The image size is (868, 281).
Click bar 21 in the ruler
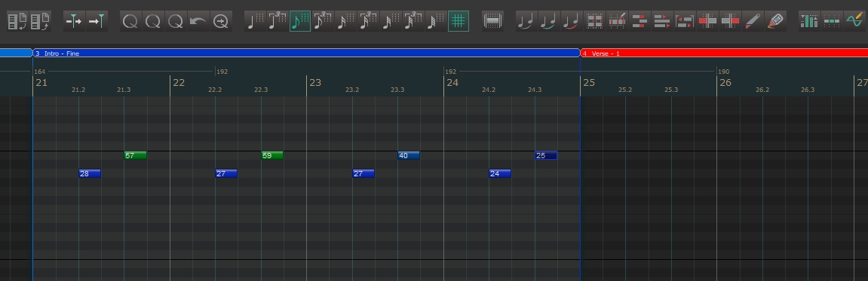point(41,83)
